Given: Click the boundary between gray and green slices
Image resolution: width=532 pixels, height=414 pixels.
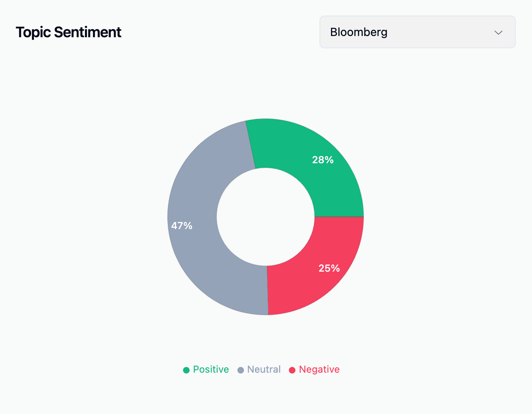Looking at the screenshot, I should 250,144.
